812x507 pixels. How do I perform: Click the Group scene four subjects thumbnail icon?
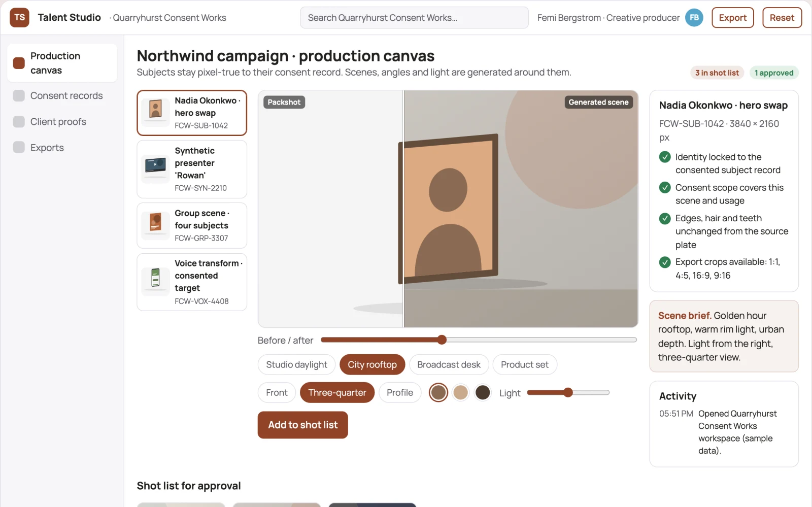click(155, 224)
